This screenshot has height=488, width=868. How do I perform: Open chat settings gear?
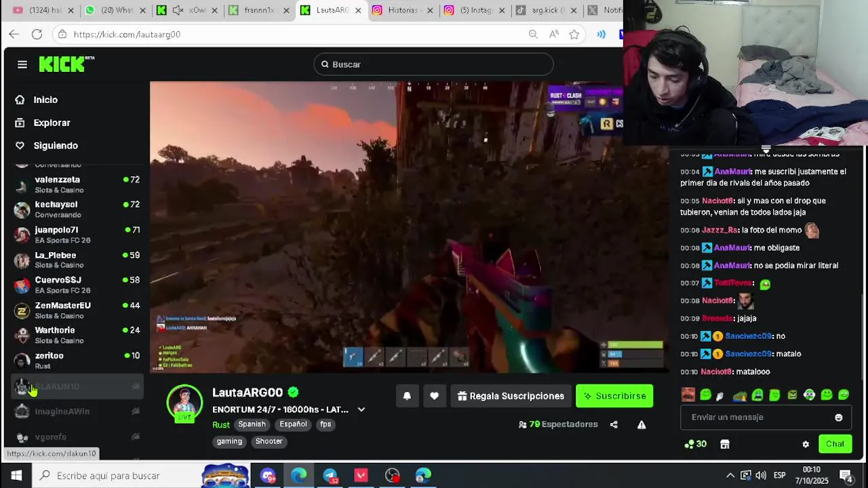(806, 444)
